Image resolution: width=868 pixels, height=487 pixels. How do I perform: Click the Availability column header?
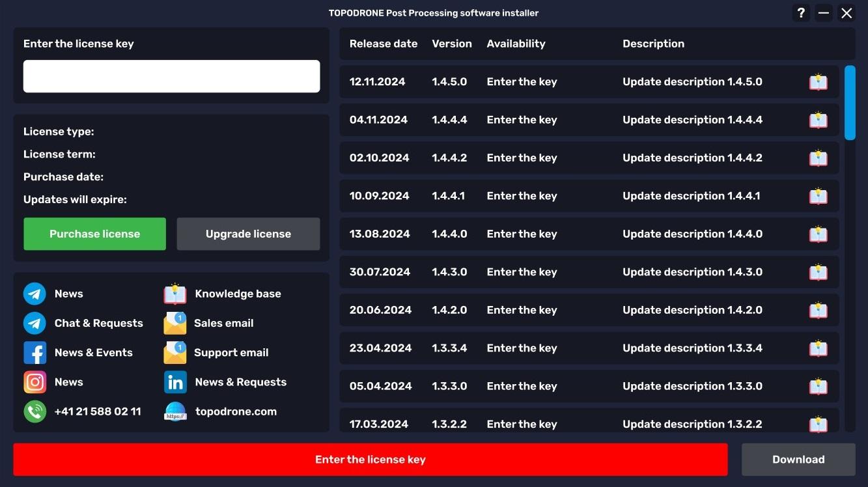click(516, 44)
